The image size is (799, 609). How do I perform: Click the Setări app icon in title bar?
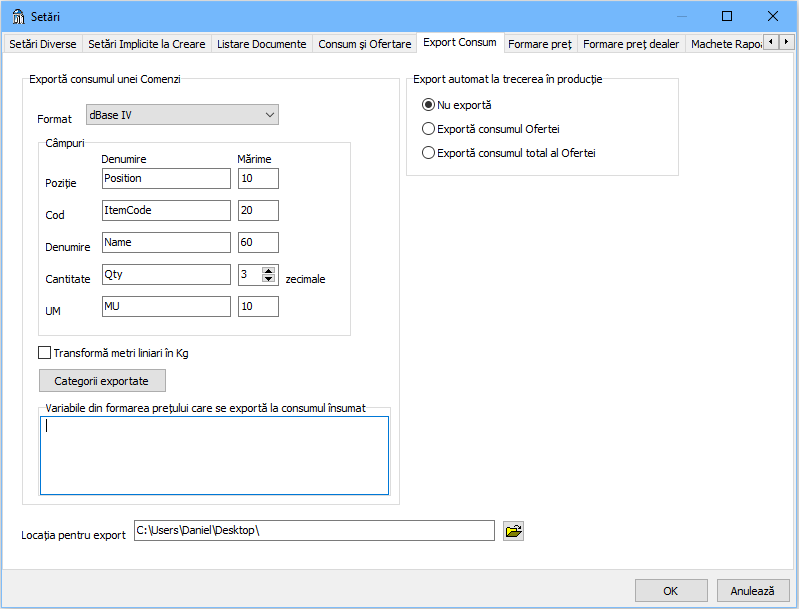click(18, 16)
